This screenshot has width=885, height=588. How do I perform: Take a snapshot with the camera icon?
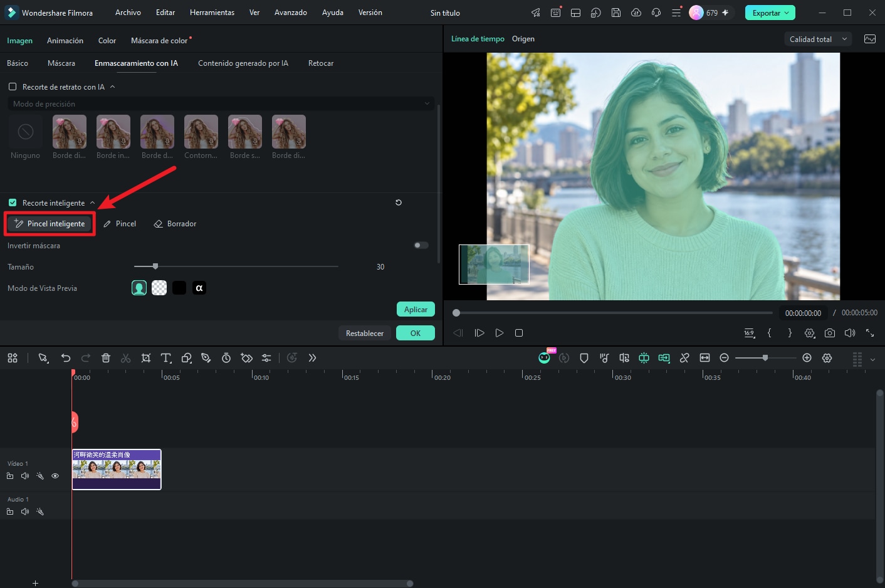click(x=830, y=333)
